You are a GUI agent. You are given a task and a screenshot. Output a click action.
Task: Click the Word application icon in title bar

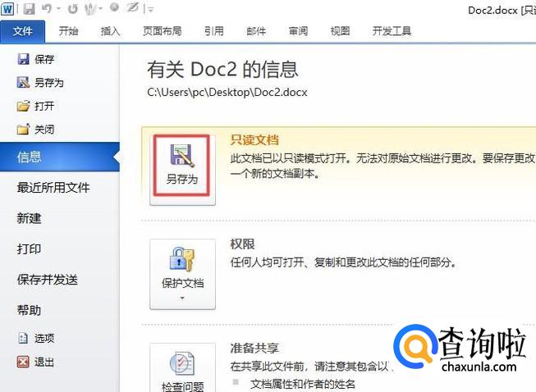(7, 8)
